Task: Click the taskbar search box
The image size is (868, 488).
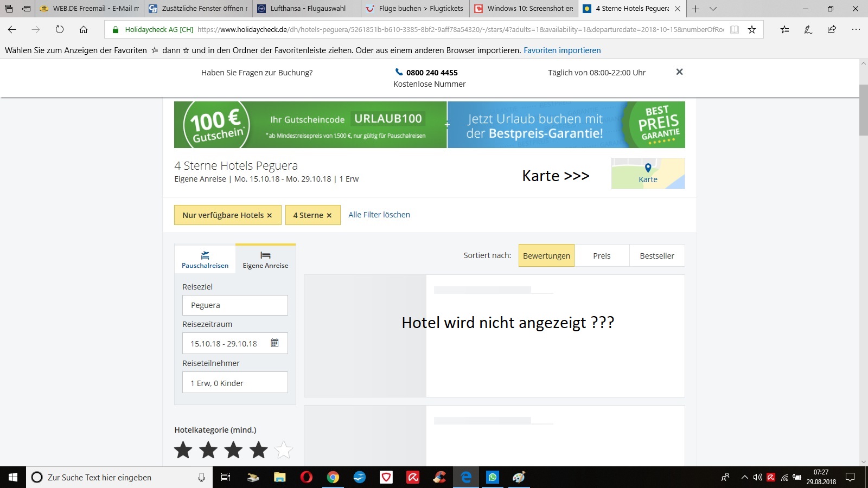Action: tap(119, 477)
